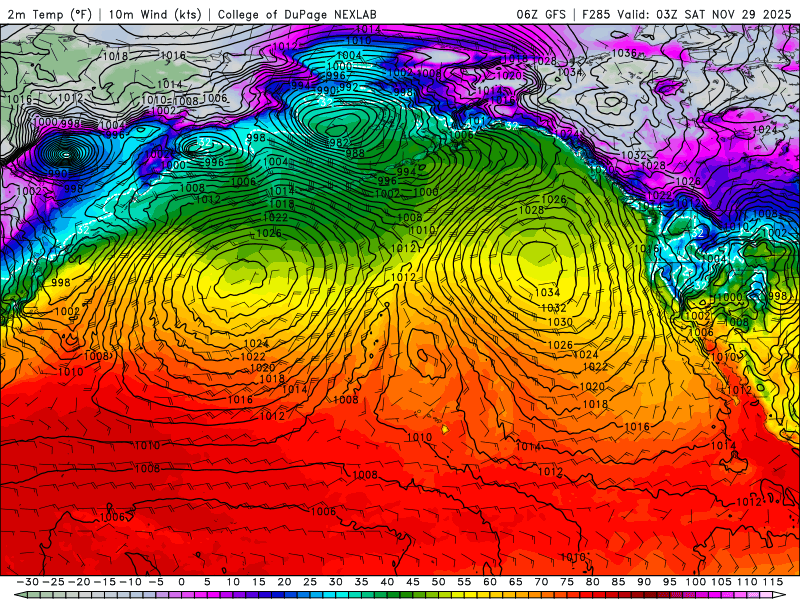This screenshot has width=800, height=600.
Task: Click the 105 label on temperature scale
Action: 721,582
